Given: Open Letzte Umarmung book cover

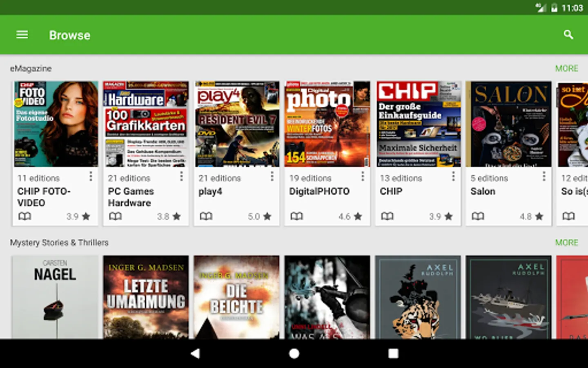Looking at the screenshot, I should 146,297.
